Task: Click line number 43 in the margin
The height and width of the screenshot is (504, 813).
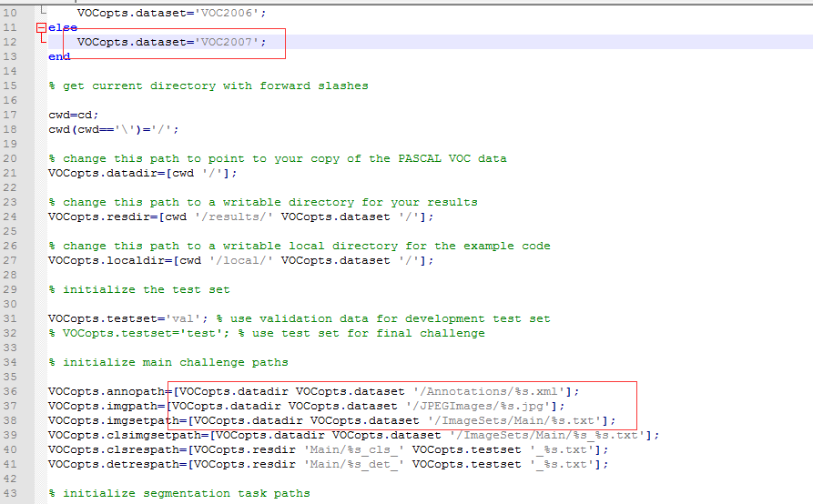Action: click(x=10, y=494)
